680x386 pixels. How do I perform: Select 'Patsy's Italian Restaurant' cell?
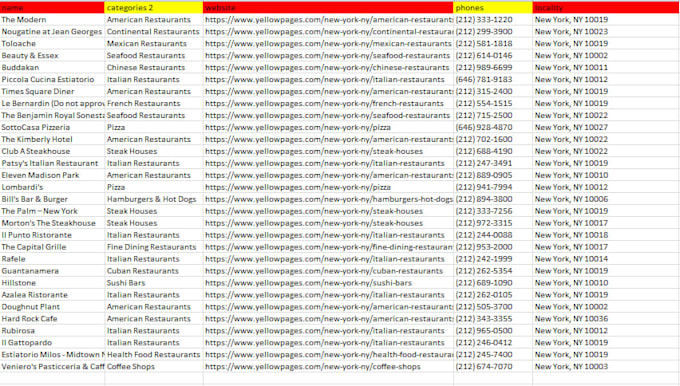[x=52, y=163]
